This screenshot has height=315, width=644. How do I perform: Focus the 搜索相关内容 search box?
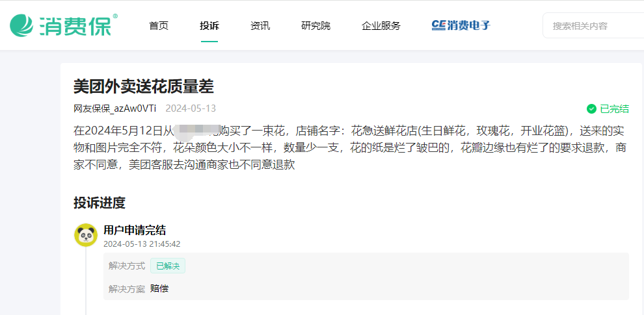pyautogui.click(x=593, y=26)
